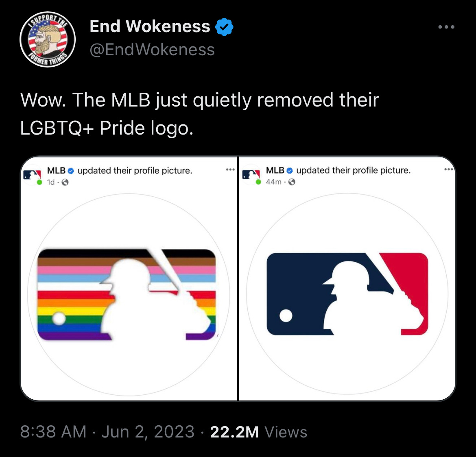Click globe privacy icon next to 1d
Screen dimensions: 476x457
coord(65,182)
